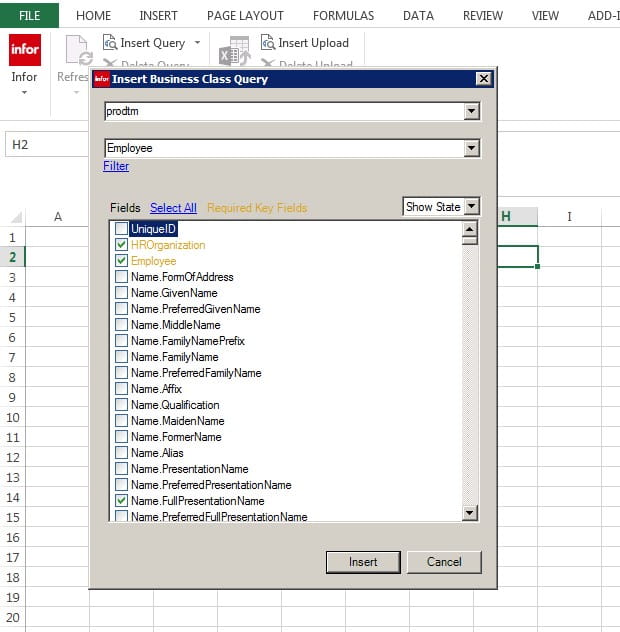Image resolution: width=620 pixels, height=632 pixels.
Task: Check the UniqueID field checkbox
Action: click(121, 229)
